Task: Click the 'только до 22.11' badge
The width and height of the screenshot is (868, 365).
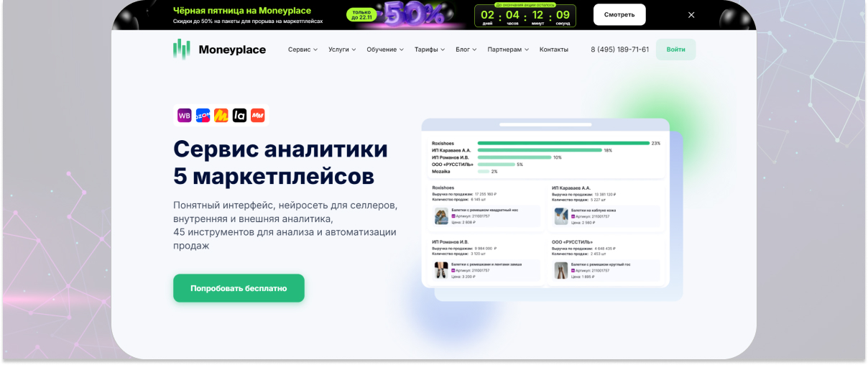Action: pyautogui.click(x=361, y=14)
